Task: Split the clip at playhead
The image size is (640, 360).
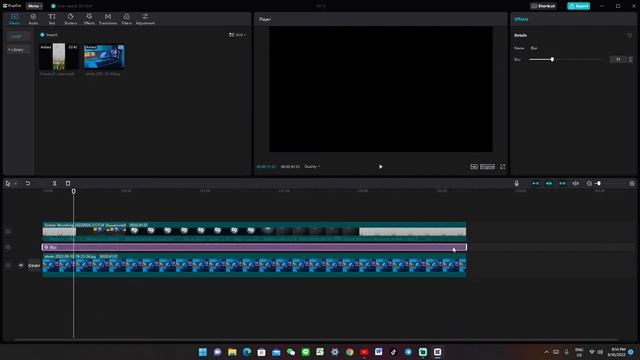Action: click(x=54, y=184)
